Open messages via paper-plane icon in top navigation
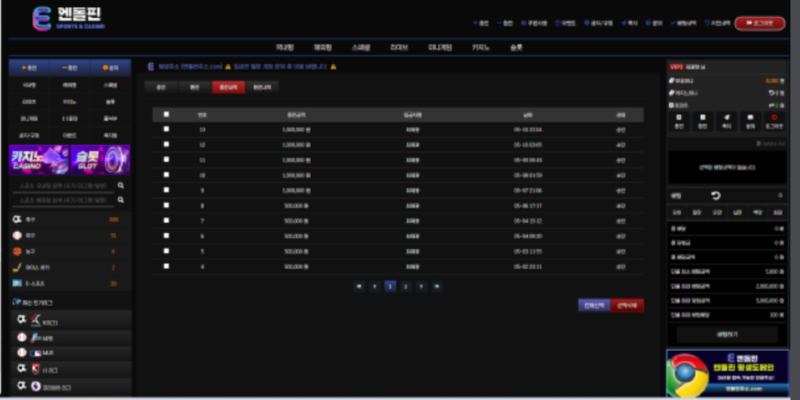The image size is (800, 400). (x=630, y=23)
